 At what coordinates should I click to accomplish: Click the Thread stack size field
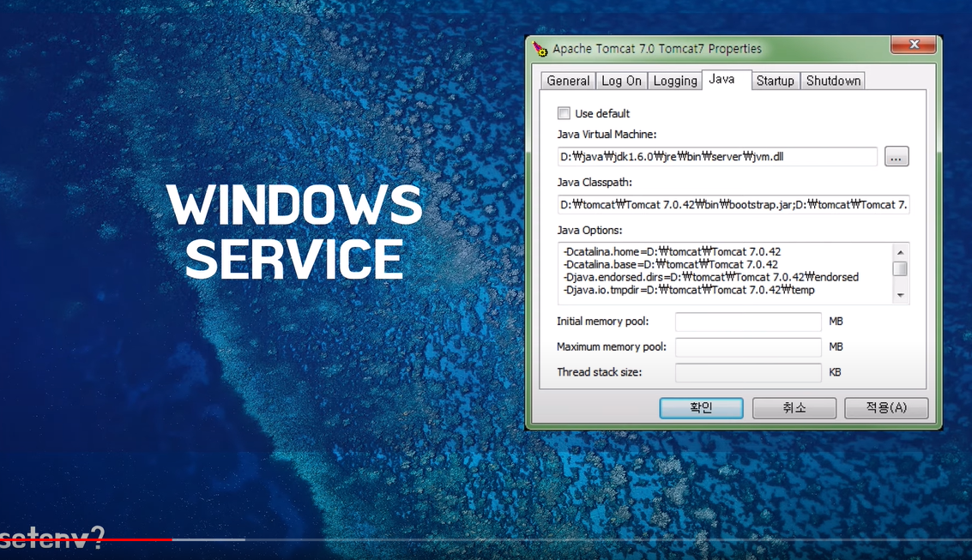click(x=748, y=372)
